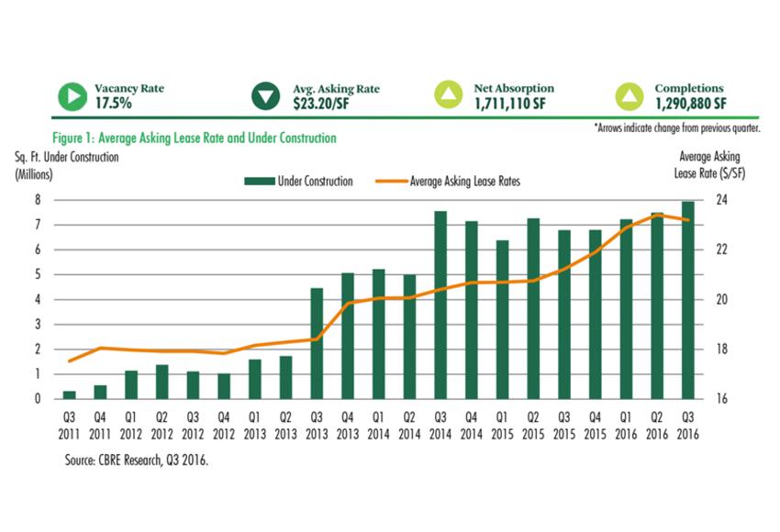The image size is (780, 532).
Task: Click the left axis value '5'
Action: (38, 275)
